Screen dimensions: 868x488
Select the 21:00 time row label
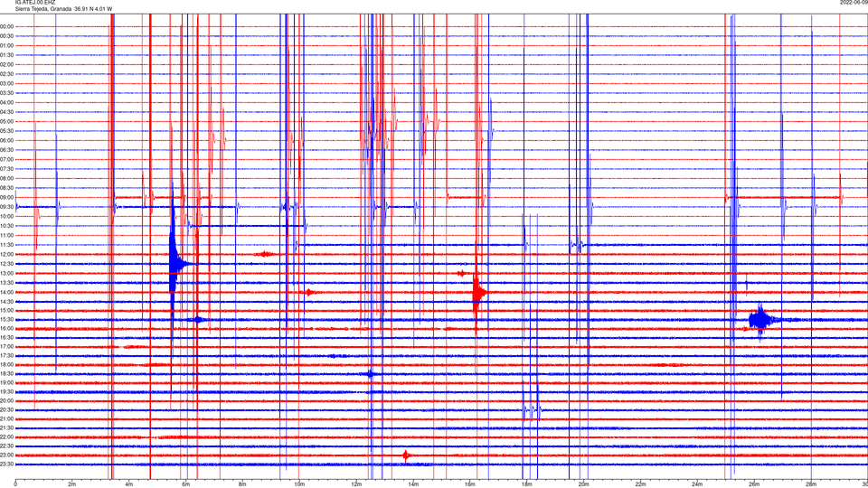[7, 418]
